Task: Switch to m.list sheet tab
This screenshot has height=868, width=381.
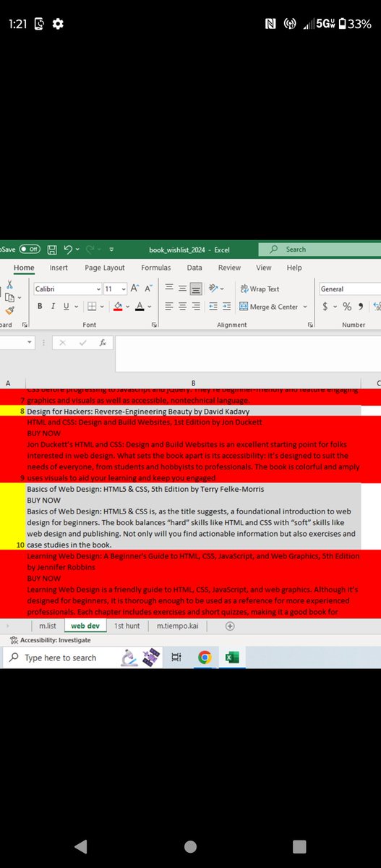Action: 48,626
